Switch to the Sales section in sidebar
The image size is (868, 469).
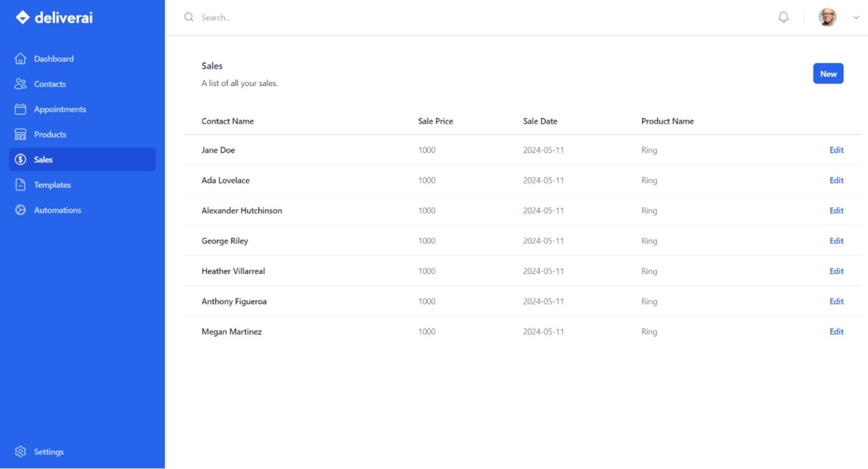pyautogui.click(x=43, y=159)
